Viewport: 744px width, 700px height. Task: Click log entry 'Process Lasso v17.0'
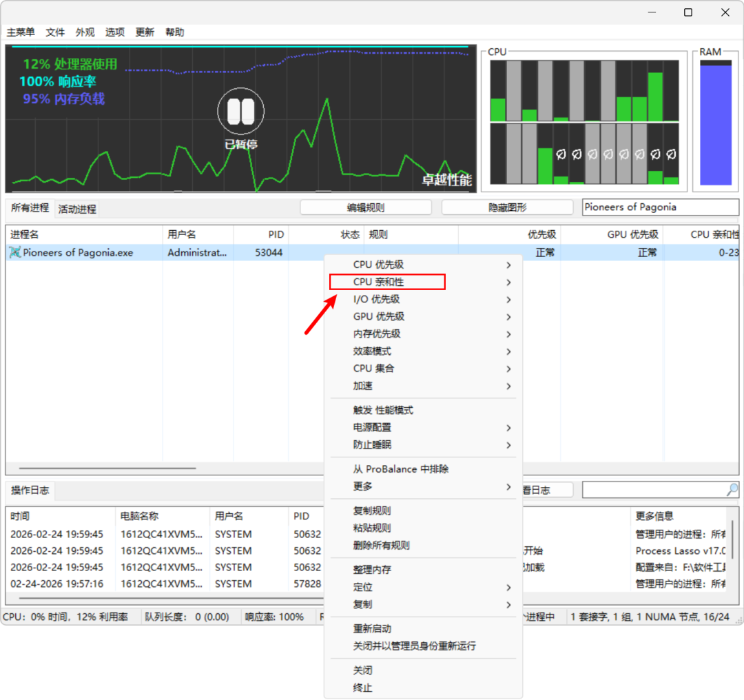[681, 550]
